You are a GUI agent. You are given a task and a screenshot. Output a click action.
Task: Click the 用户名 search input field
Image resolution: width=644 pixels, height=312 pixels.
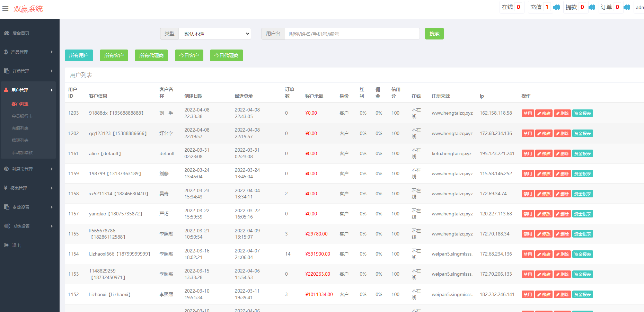point(352,34)
